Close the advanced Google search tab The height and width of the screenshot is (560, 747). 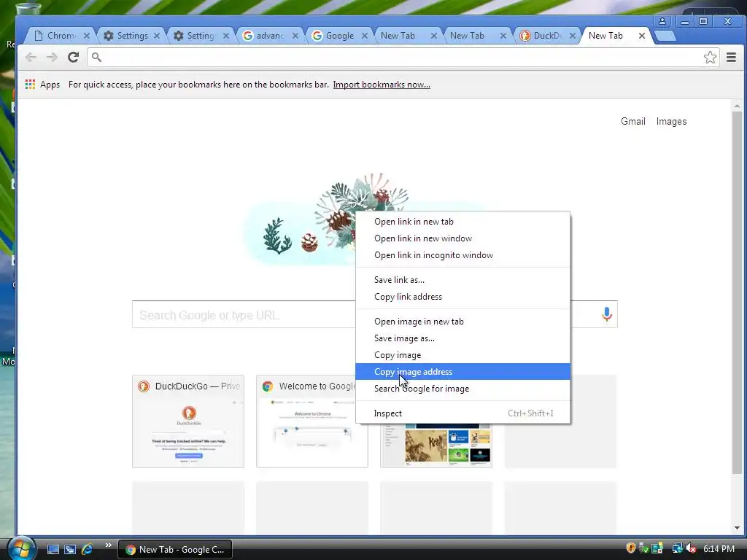click(x=295, y=36)
